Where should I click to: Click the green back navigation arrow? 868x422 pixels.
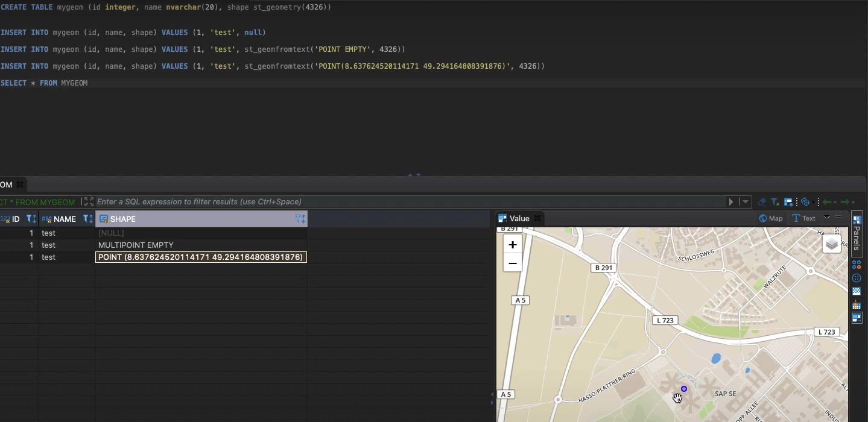[x=827, y=202]
